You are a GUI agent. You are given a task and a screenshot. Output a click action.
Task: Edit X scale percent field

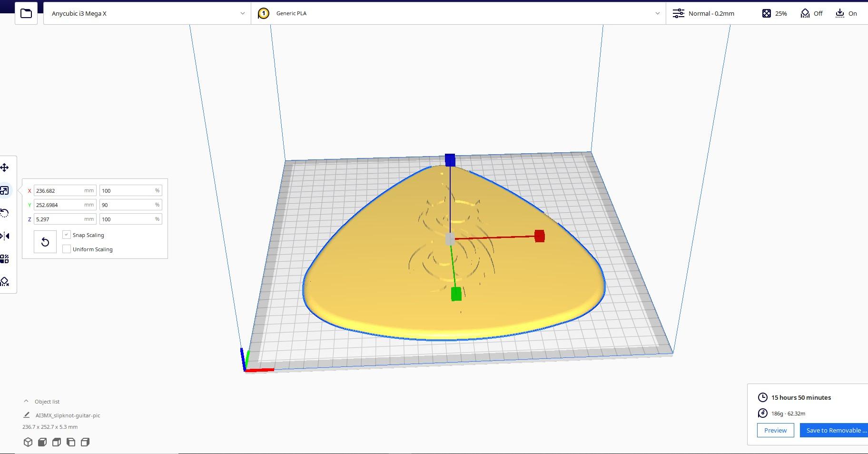click(130, 190)
